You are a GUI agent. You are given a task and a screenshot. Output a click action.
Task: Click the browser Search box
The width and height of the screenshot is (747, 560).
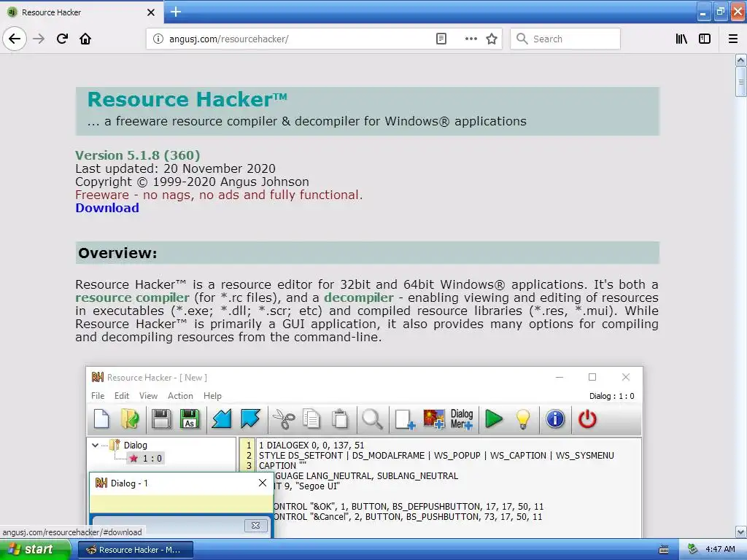point(565,39)
